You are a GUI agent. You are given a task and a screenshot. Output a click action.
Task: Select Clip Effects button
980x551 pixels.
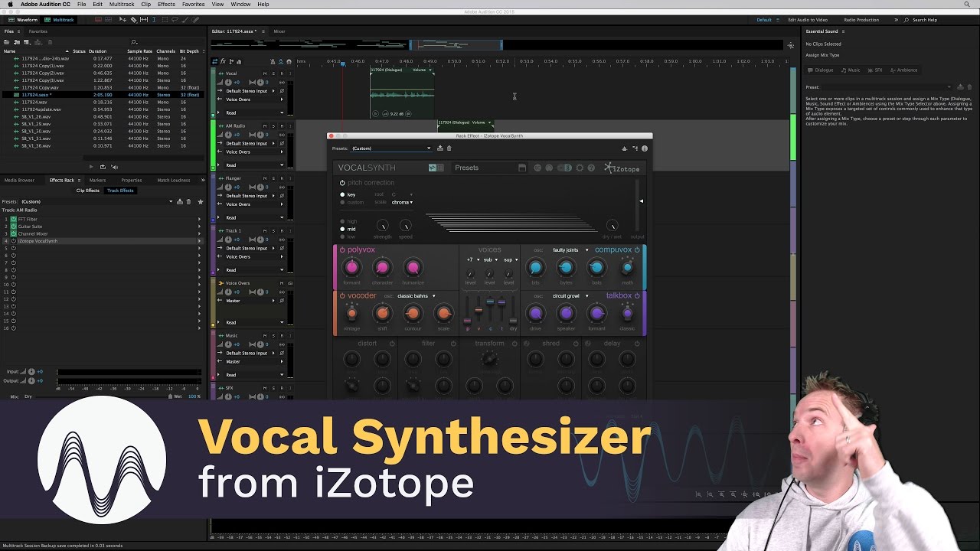(87, 191)
